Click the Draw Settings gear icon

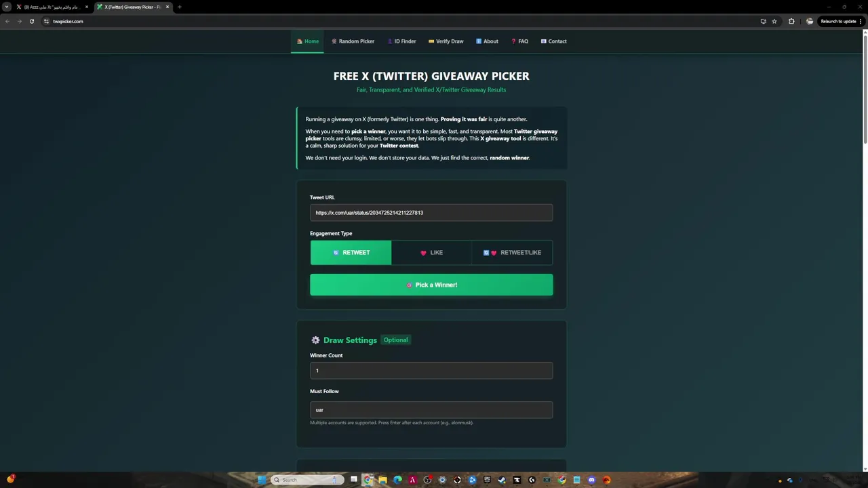pyautogui.click(x=315, y=340)
